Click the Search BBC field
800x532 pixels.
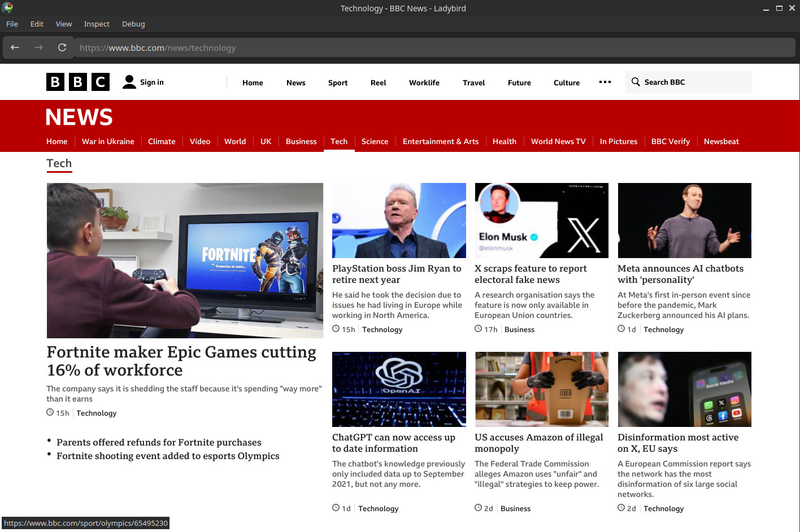pyautogui.click(x=695, y=82)
